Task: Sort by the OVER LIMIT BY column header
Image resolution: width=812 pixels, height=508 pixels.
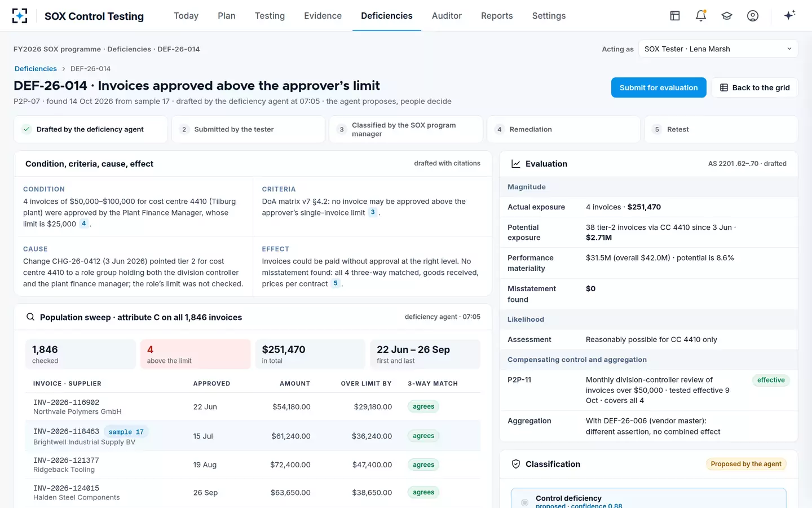Action: tap(366, 383)
